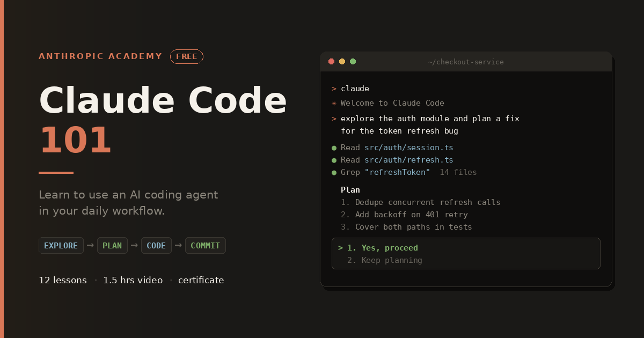Click the 'claude' command line
This screenshot has width=644, height=338.
click(355, 89)
